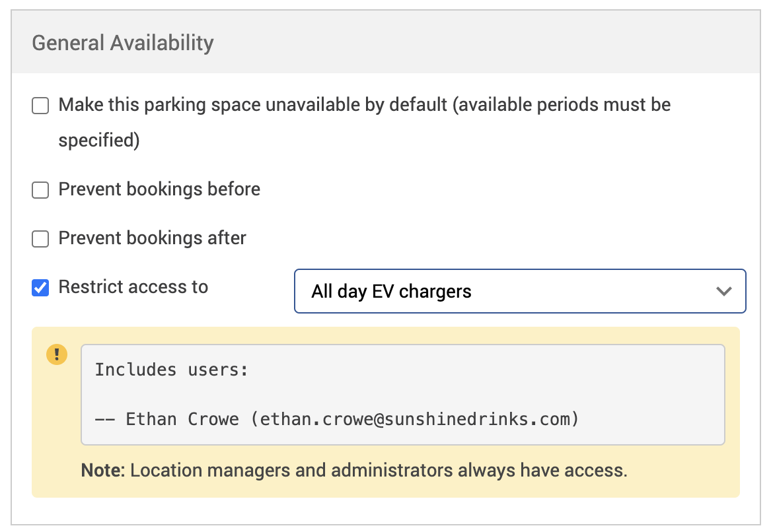The width and height of the screenshot is (771, 532).
Task: Click the General Availability section header
Action: tap(123, 43)
